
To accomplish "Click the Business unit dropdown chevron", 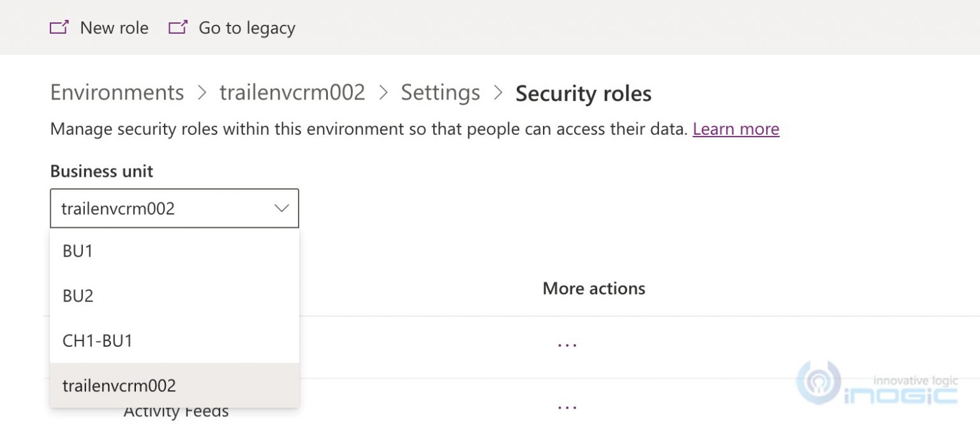I will (281, 208).
